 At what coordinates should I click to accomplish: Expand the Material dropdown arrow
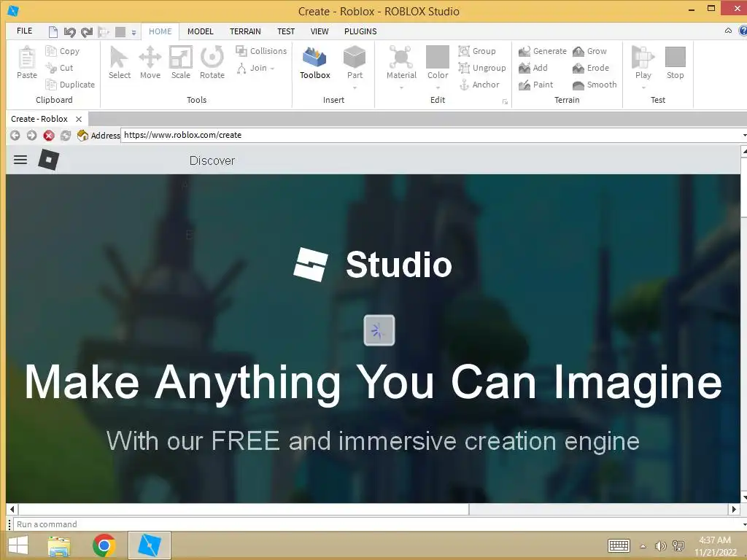click(x=401, y=87)
